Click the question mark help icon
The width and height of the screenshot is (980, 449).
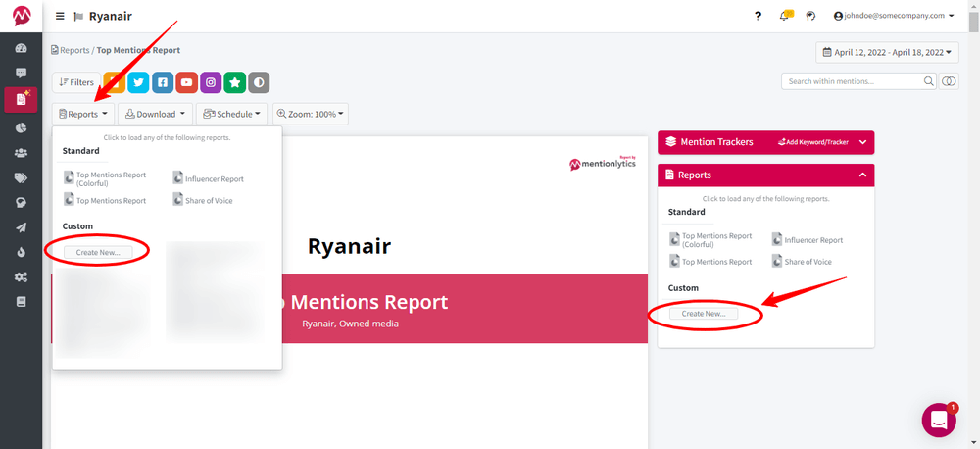pos(759,17)
